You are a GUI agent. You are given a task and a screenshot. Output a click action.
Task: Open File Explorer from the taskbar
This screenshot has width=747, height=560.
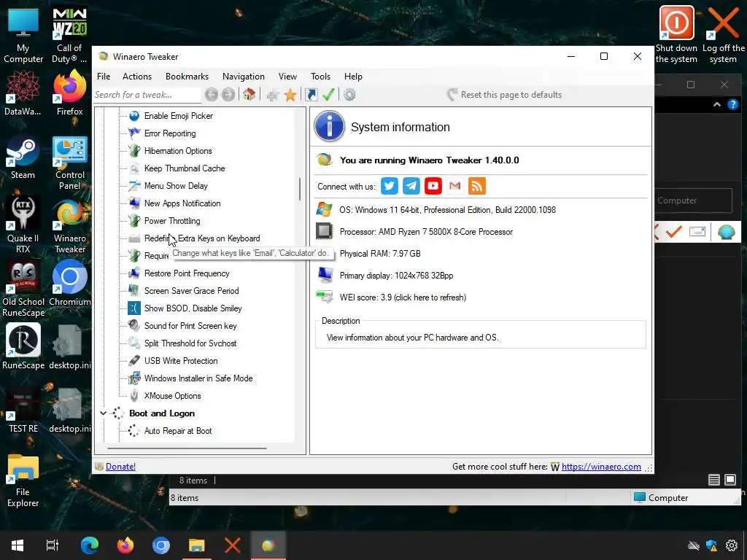click(196, 545)
